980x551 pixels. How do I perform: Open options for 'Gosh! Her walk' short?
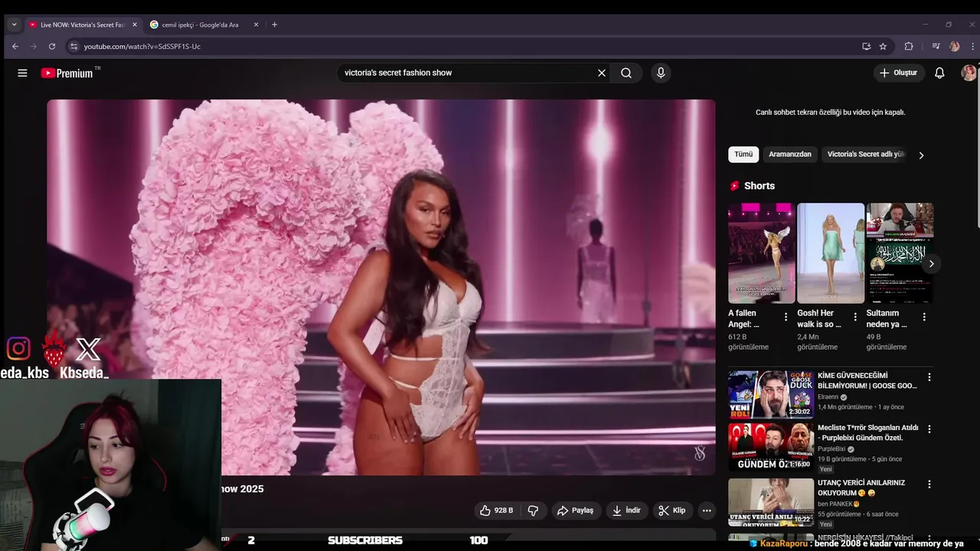[855, 317]
